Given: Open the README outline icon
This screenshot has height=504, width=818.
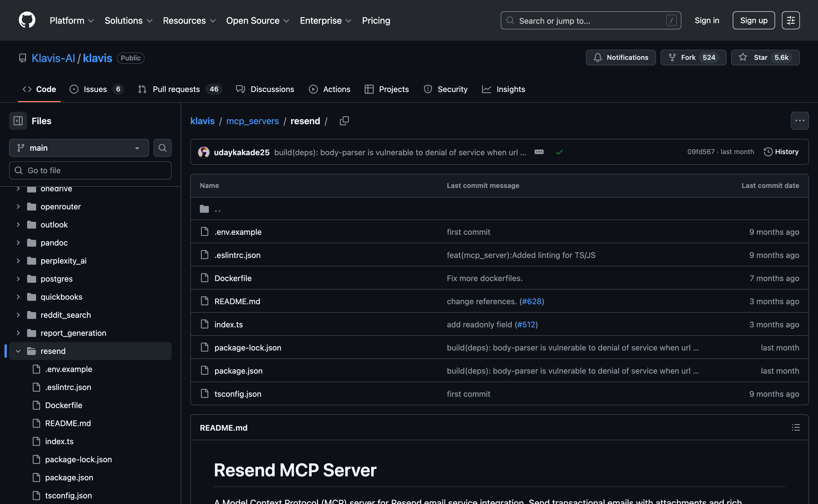Looking at the screenshot, I should 795,427.
